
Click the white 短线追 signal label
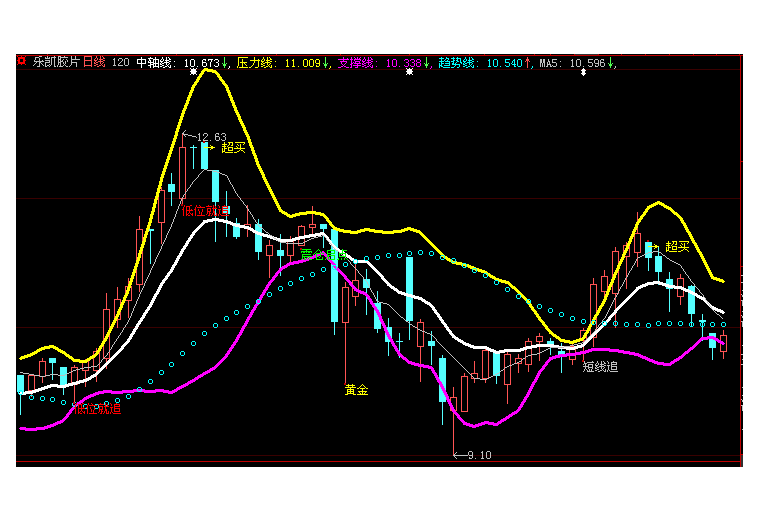click(x=600, y=367)
